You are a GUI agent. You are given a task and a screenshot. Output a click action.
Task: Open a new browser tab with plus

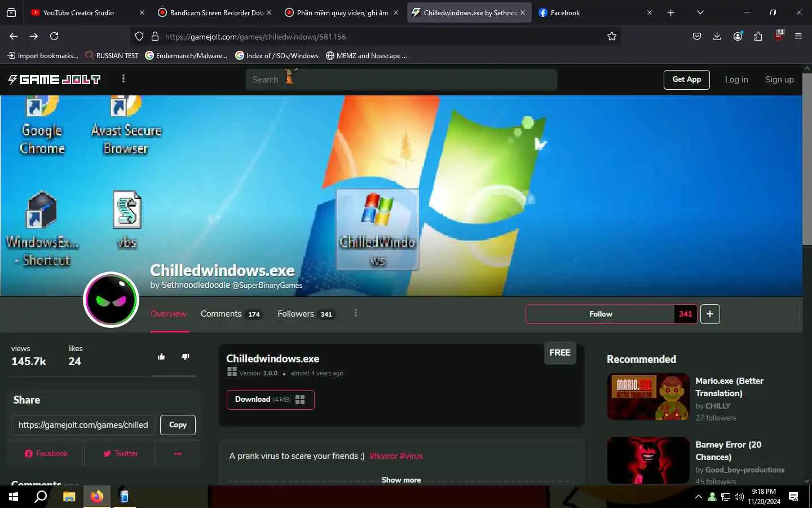[670, 12]
